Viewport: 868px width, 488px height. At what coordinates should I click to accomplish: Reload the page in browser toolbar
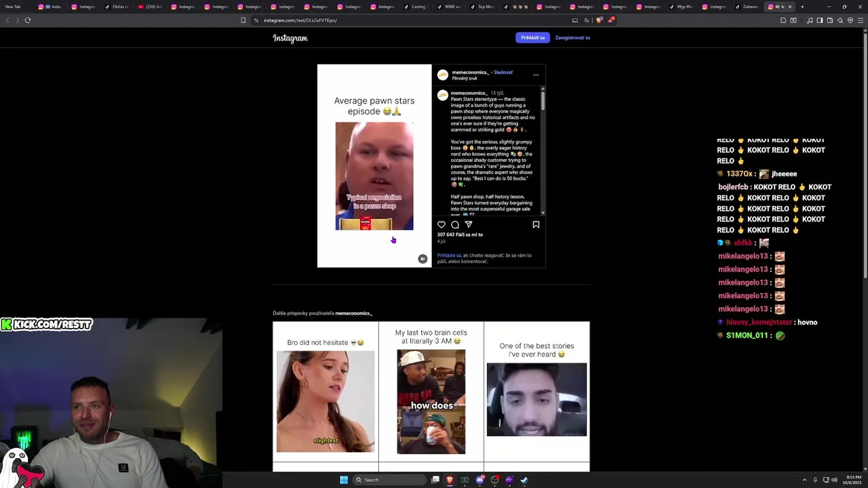point(28,20)
